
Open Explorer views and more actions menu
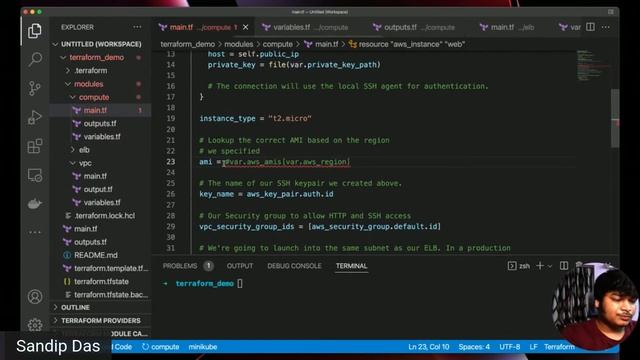coord(137,27)
